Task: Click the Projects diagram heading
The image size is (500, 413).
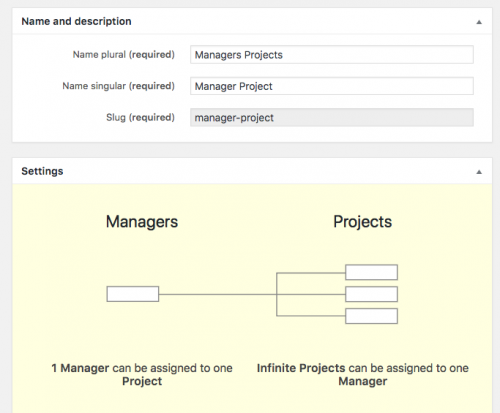Action: coord(363,222)
